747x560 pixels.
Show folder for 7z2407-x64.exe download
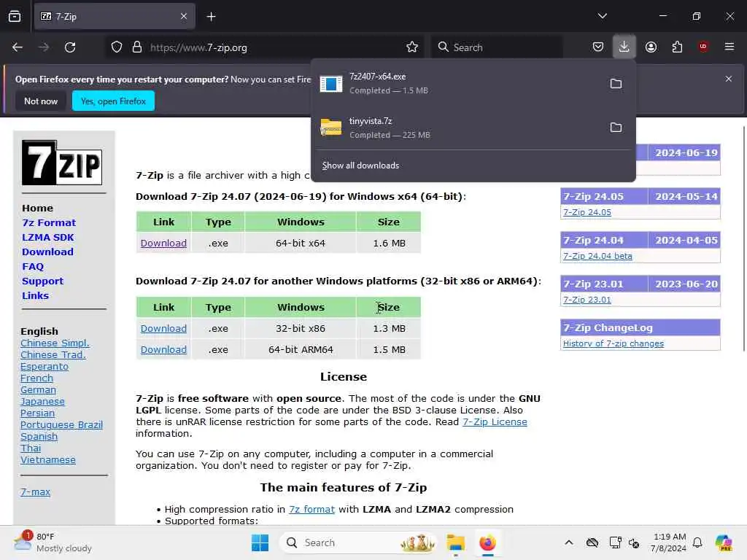(616, 84)
